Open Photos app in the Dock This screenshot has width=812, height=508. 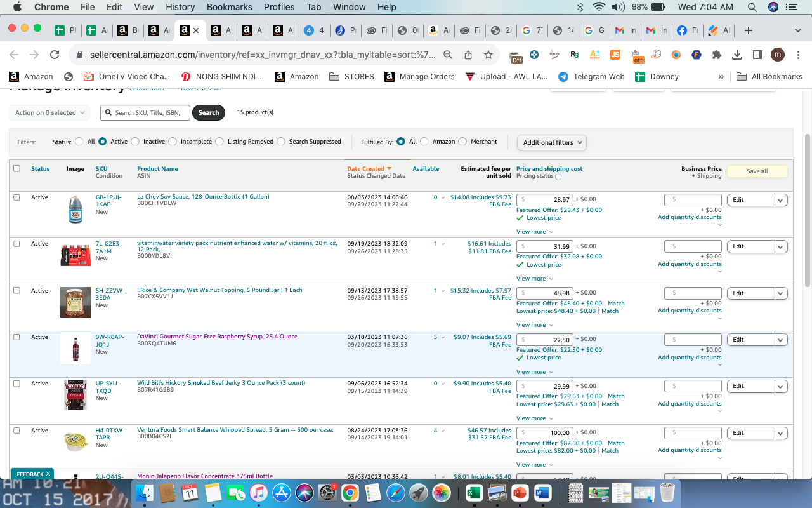(441, 493)
